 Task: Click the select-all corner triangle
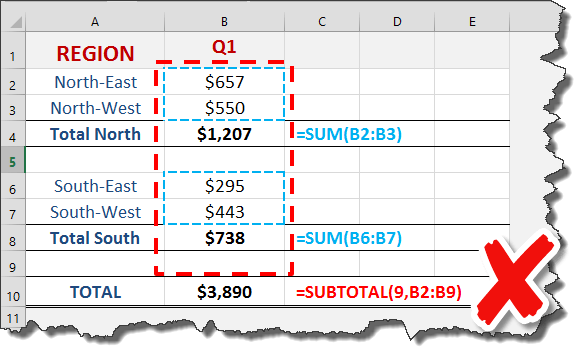(x=16, y=22)
